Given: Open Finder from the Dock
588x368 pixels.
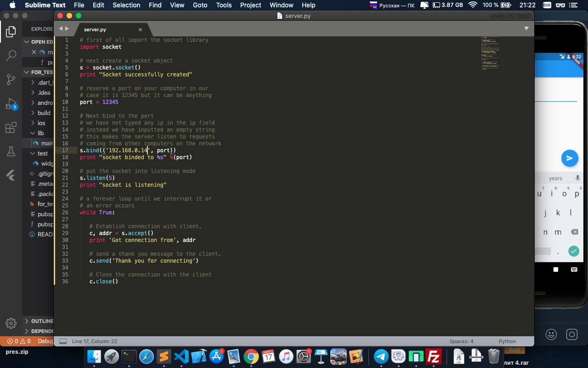Looking at the screenshot, I should (94, 356).
